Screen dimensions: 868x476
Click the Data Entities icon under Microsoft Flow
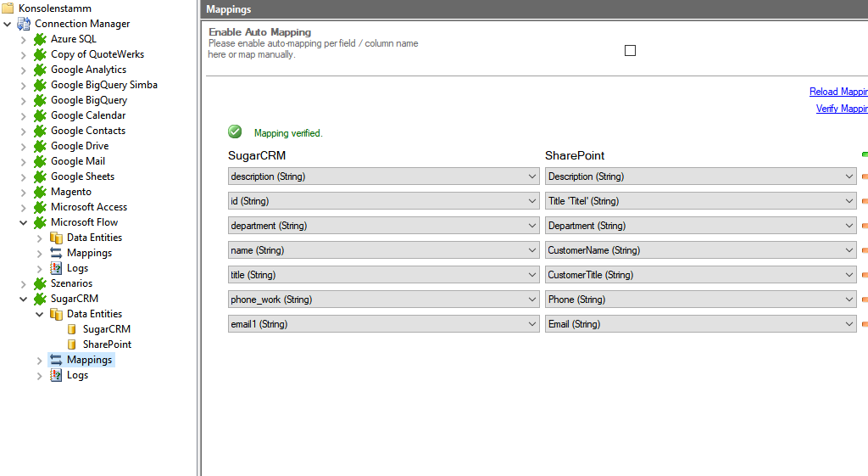click(56, 238)
